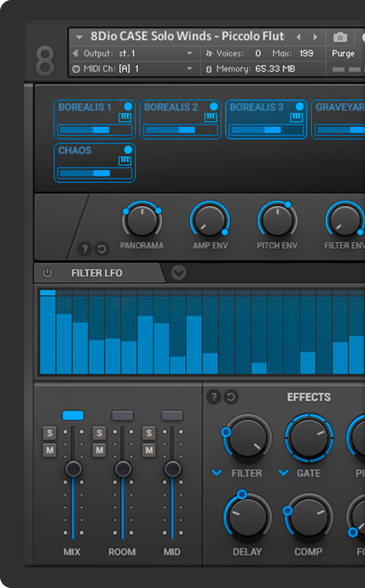Viewport: 365px width, 588px height.
Task: Click the reset icon beside PANORAMA knob
Action: [102, 249]
